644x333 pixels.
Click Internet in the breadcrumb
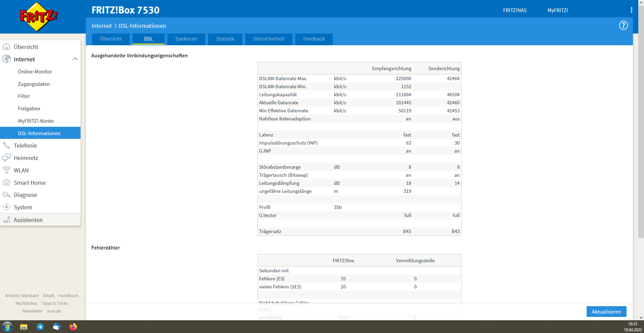(x=102, y=26)
